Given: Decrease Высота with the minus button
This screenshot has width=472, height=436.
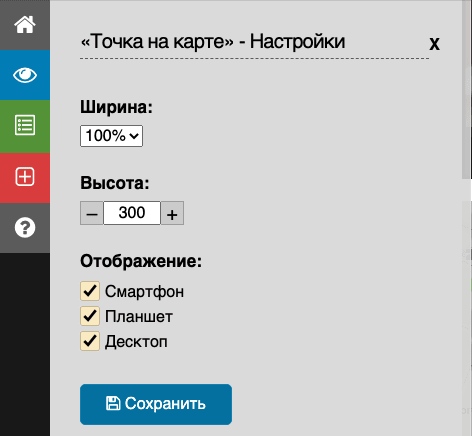Looking at the screenshot, I should click(x=92, y=213).
